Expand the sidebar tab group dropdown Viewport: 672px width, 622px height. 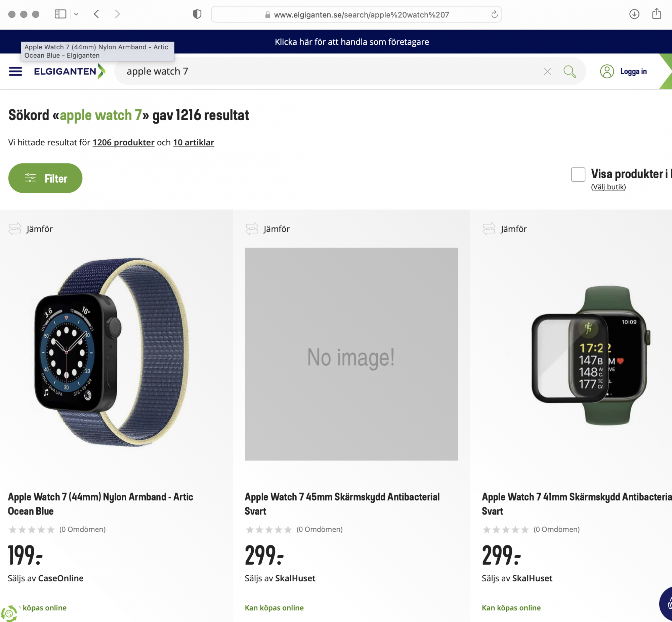pyautogui.click(x=77, y=14)
